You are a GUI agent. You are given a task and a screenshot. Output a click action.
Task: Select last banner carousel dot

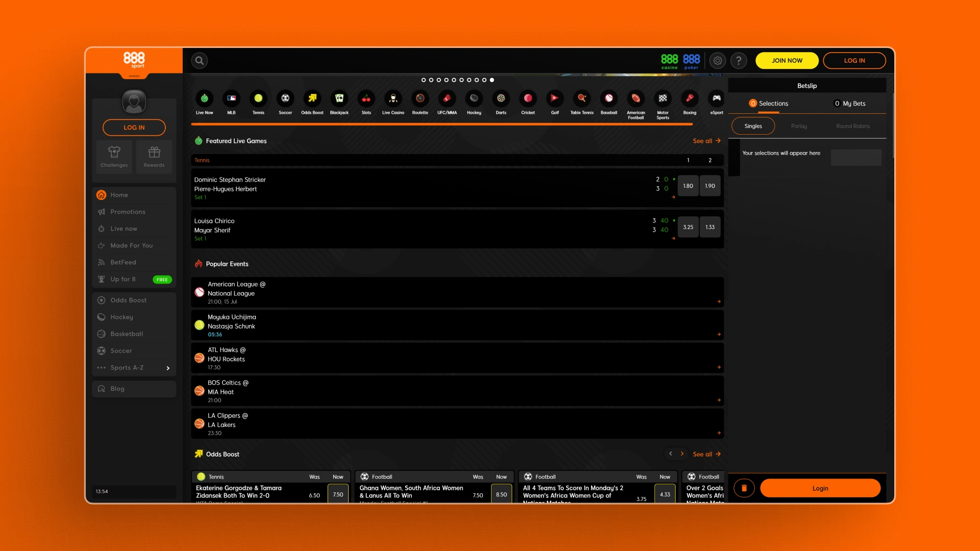pyautogui.click(x=492, y=80)
